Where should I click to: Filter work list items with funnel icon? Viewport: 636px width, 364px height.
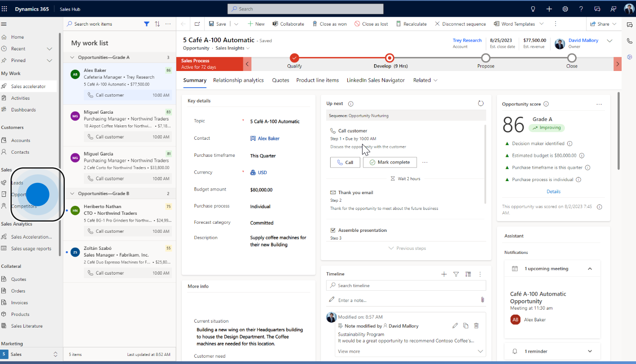pos(147,24)
